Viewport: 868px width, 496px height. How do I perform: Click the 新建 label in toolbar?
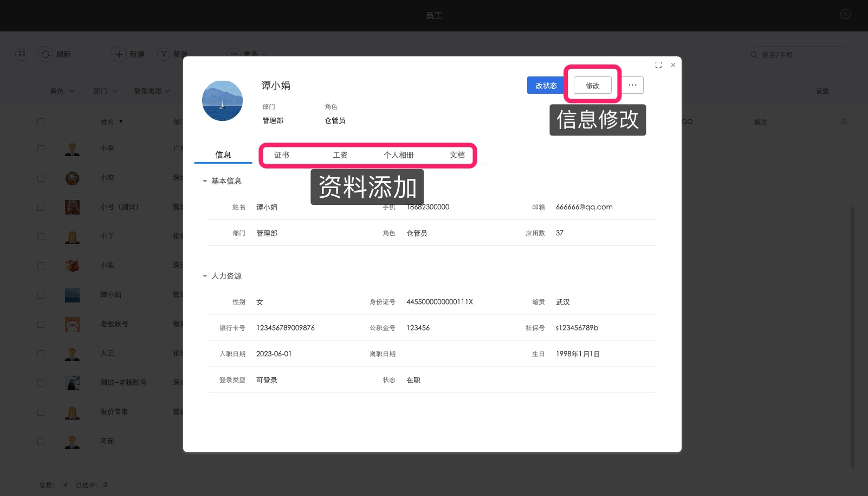pyautogui.click(x=137, y=54)
